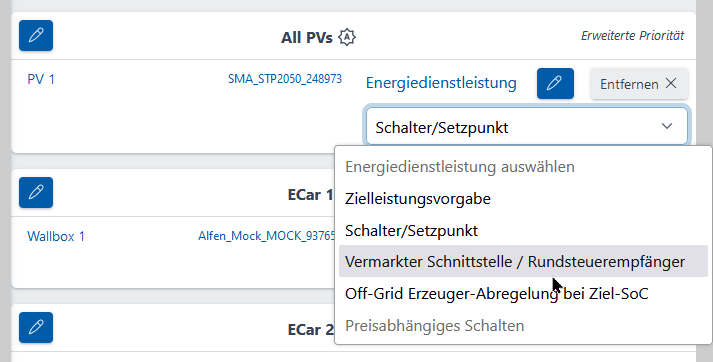The height and width of the screenshot is (362, 713).
Task: Edit the All PVs group with the pencil icon
Action: [36, 35]
